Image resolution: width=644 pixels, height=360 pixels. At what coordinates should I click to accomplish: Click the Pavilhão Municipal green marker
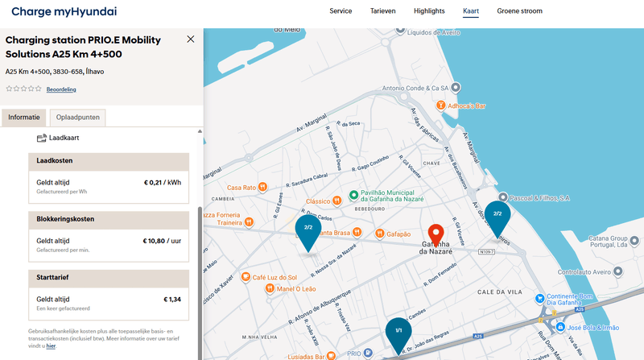pyautogui.click(x=353, y=195)
